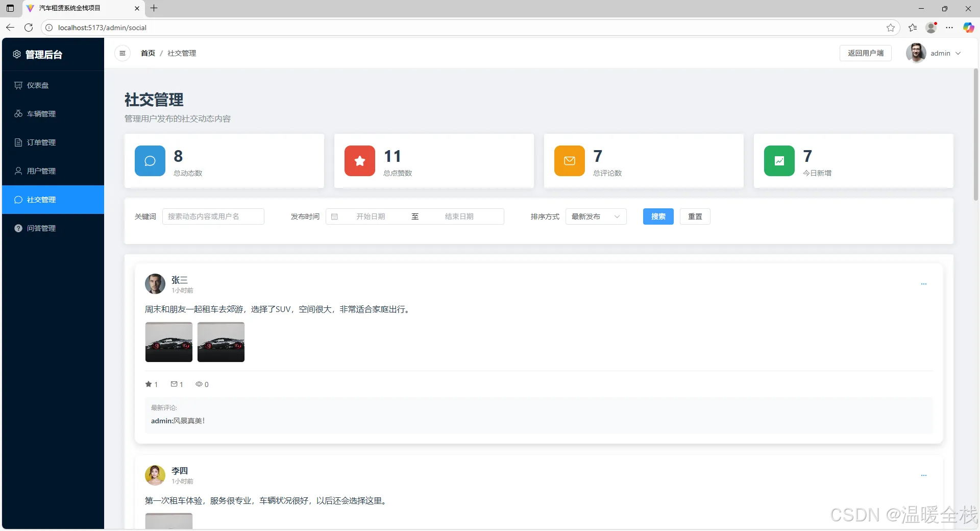Click the site information icon in address bar
The height and width of the screenshot is (531, 980).
pos(49,28)
